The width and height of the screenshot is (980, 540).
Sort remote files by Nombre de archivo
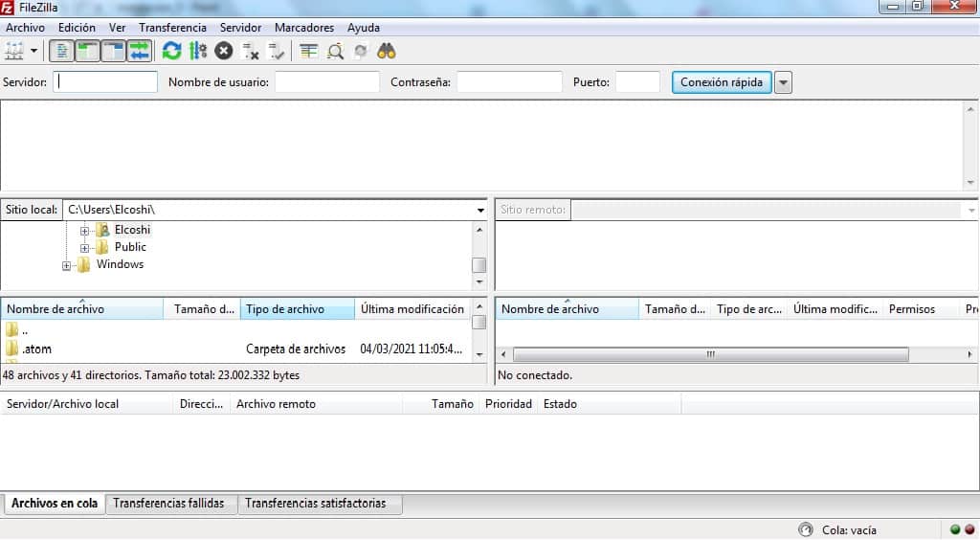pyautogui.click(x=567, y=308)
